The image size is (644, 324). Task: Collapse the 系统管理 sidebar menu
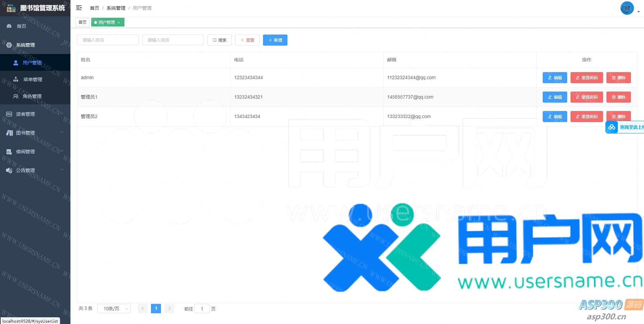[25, 45]
